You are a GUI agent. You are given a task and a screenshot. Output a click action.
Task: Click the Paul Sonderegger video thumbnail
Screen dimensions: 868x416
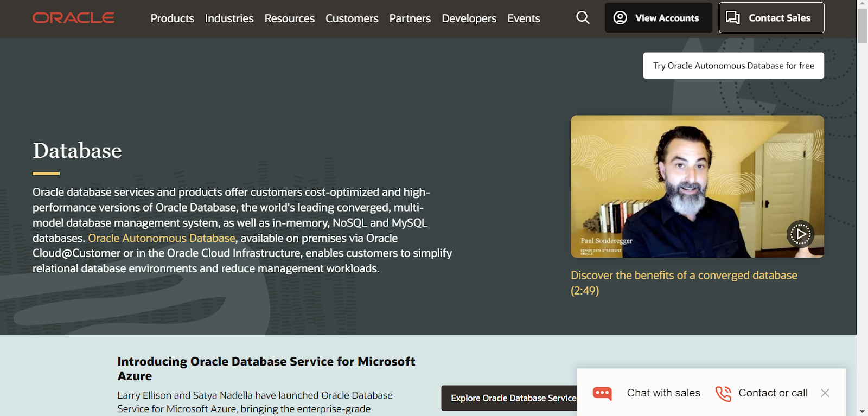[697, 186]
